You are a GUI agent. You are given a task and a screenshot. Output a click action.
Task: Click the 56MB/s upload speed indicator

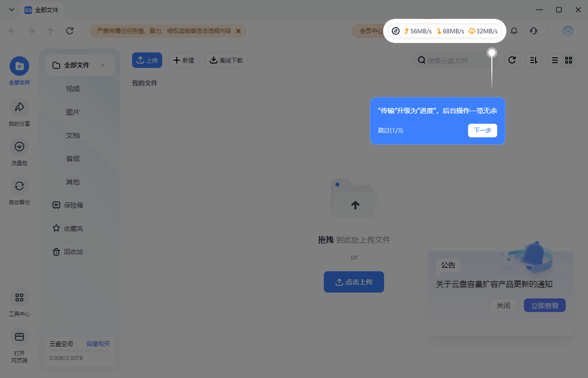(x=418, y=31)
